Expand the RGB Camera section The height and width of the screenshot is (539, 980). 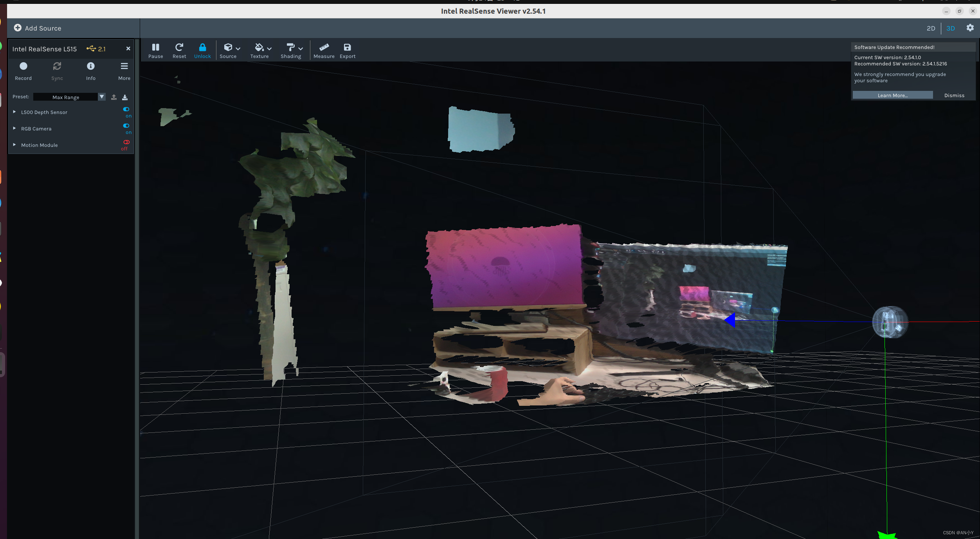[14, 128]
